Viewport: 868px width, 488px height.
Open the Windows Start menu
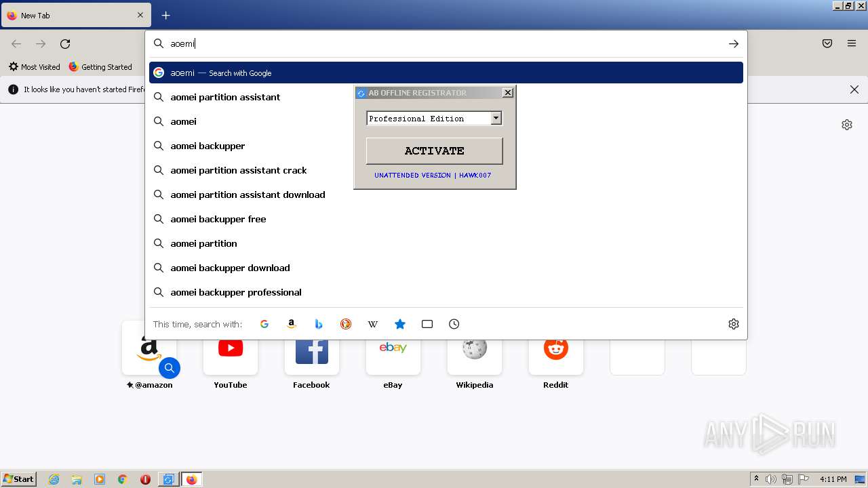(x=18, y=479)
